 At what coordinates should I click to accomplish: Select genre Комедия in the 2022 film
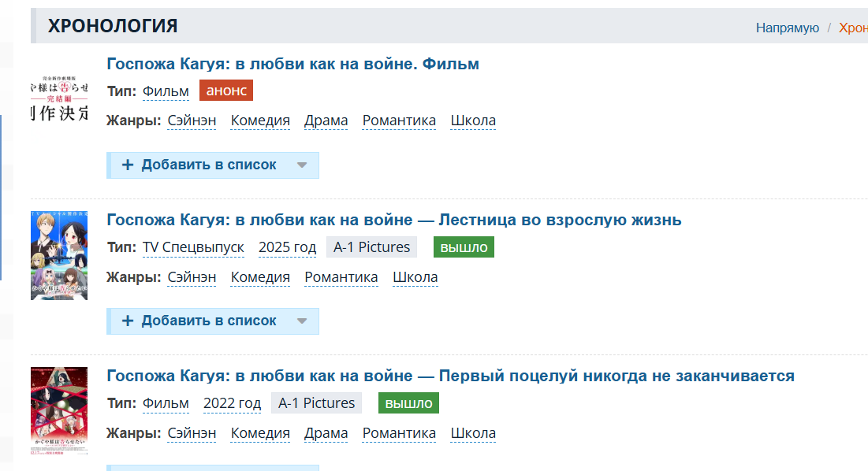(x=260, y=433)
